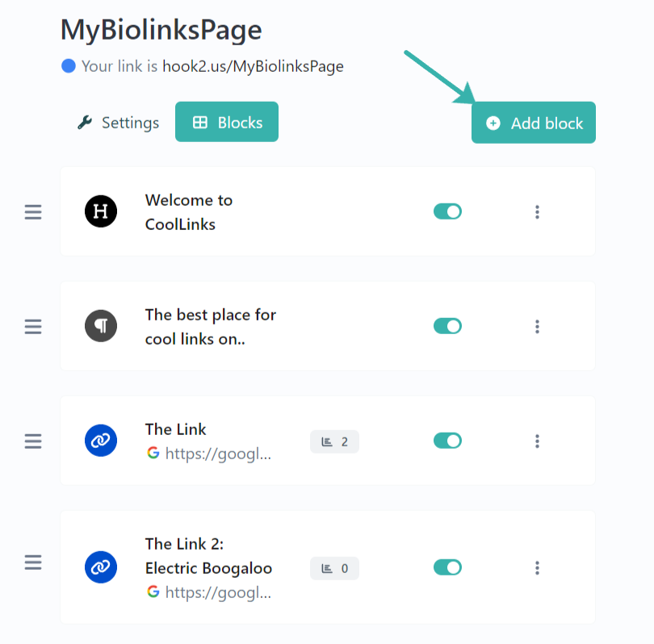
Task: Grab the drag handle for Welcome block
Action: pos(33,212)
